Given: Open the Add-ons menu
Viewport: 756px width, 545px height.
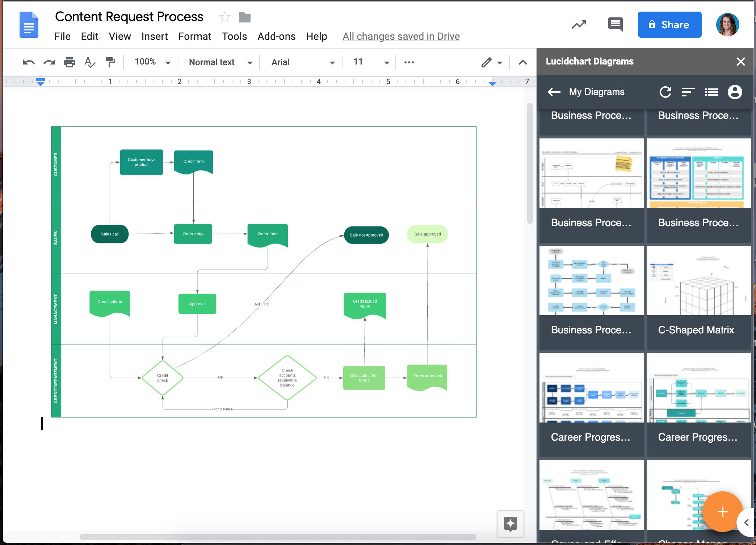Looking at the screenshot, I should tap(276, 36).
